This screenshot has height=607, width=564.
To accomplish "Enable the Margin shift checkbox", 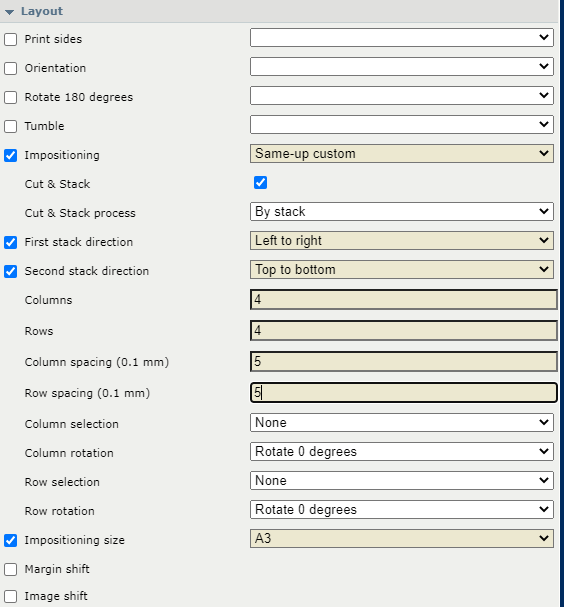I will [10, 569].
